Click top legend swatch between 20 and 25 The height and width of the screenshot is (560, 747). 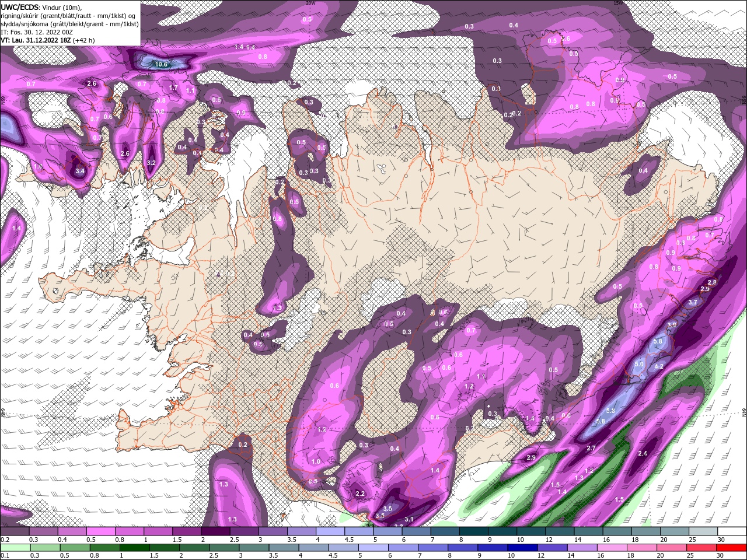pyautogui.click(x=673, y=531)
